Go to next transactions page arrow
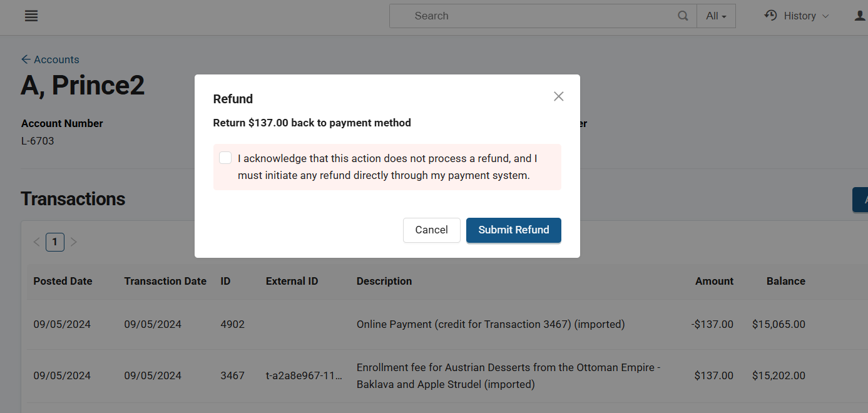The height and width of the screenshot is (413, 868). pos(74,242)
